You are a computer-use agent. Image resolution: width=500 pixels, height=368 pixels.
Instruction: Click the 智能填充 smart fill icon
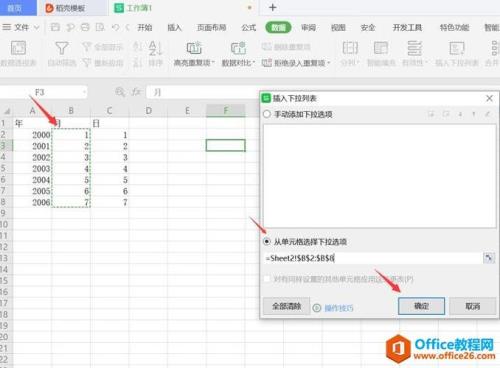381,48
